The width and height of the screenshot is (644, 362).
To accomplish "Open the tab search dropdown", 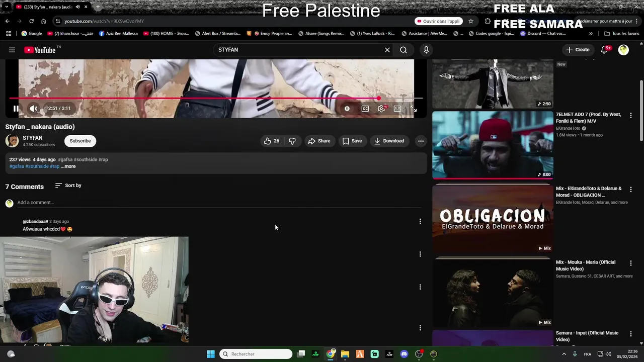I will click(x=6, y=7).
